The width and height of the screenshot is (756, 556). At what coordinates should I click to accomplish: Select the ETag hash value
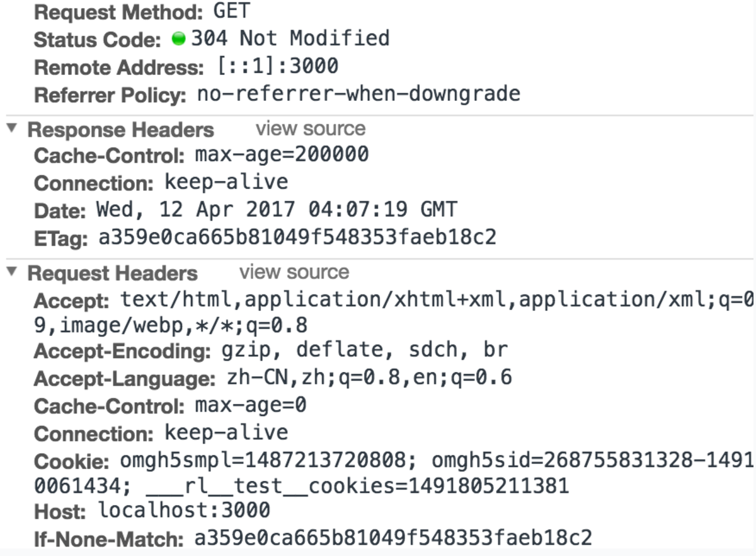(x=297, y=238)
